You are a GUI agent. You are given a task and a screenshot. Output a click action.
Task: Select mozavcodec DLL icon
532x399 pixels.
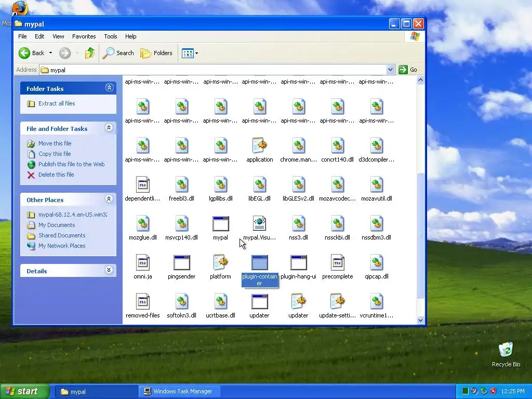coord(338,184)
